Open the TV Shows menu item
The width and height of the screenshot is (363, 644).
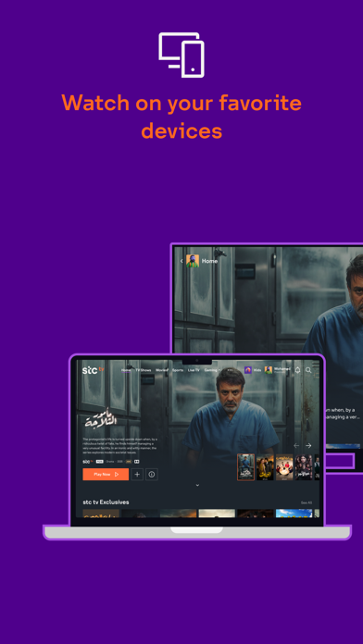click(x=144, y=370)
